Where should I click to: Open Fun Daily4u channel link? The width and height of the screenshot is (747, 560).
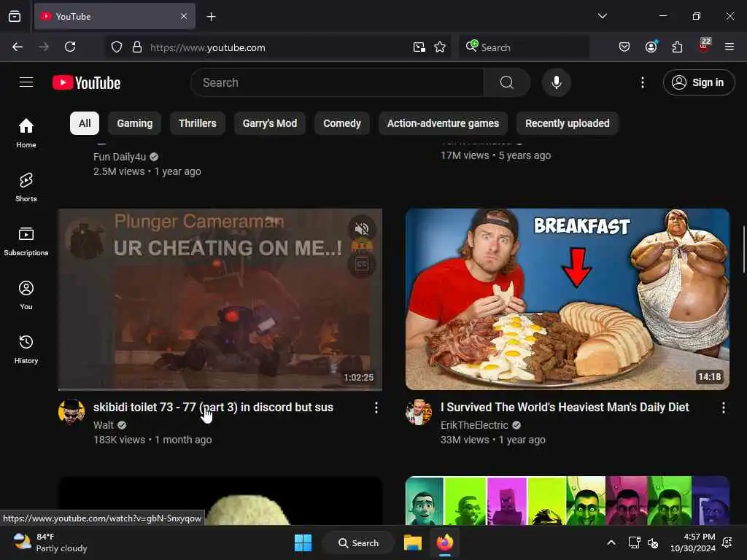point(120,157)
